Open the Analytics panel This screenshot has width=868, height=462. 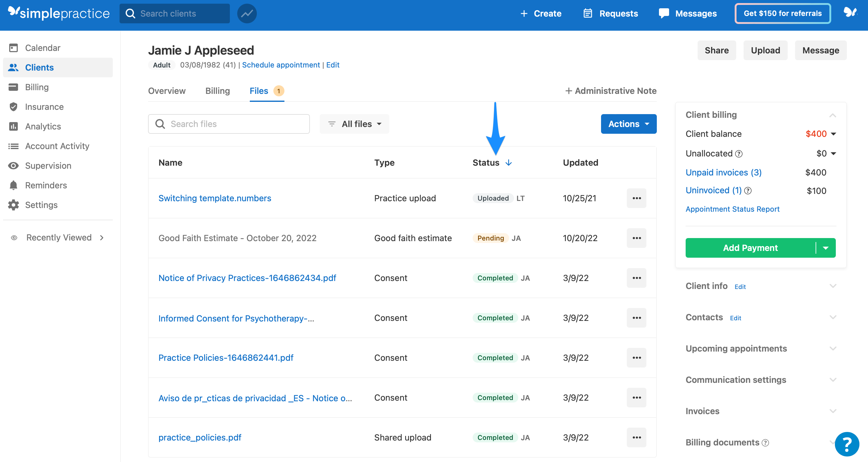(x=43, y=126)
